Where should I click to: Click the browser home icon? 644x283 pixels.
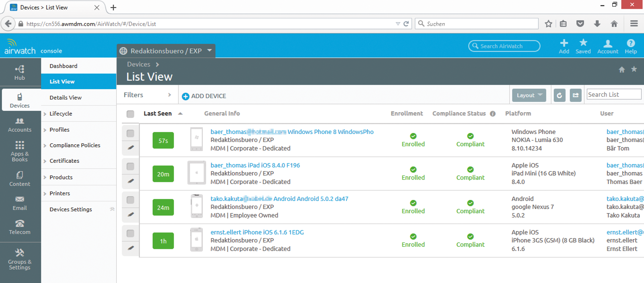tap(614, 24)
